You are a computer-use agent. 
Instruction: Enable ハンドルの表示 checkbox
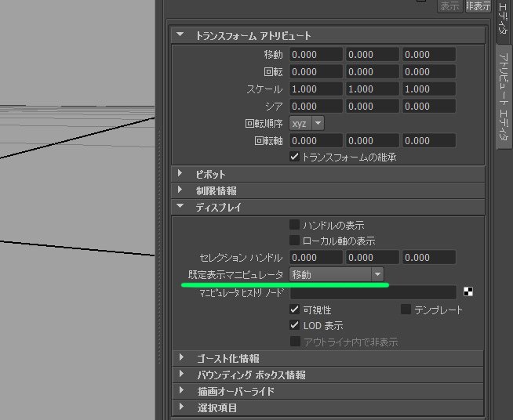(x=294, y=225)
